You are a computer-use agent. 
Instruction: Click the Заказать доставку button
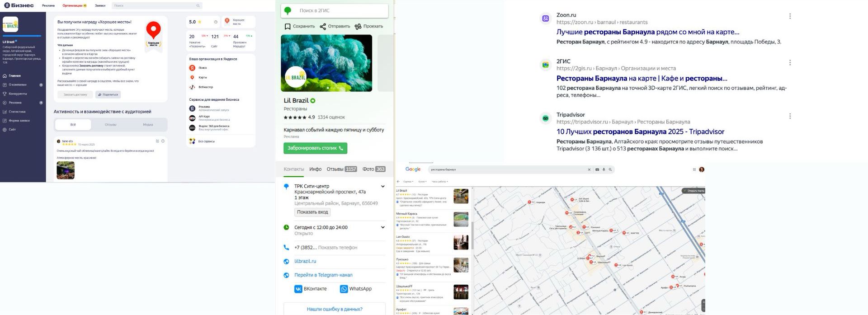[75, 94]
